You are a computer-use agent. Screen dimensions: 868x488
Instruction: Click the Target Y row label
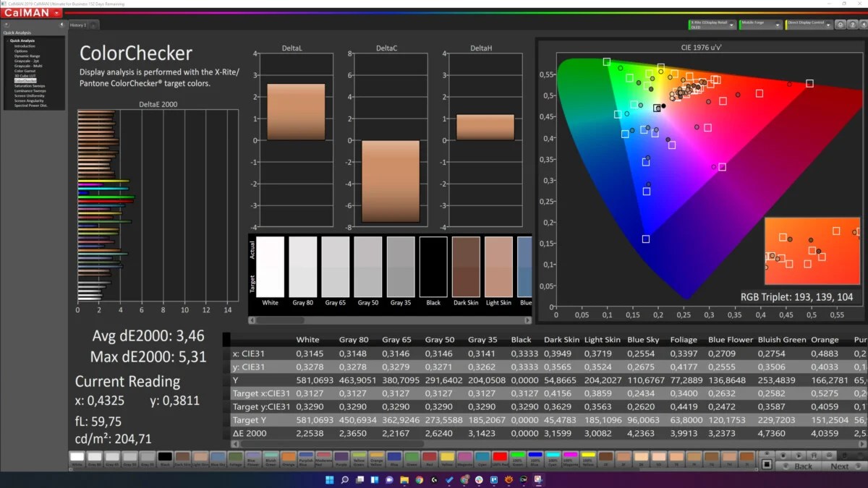[251, 420]
